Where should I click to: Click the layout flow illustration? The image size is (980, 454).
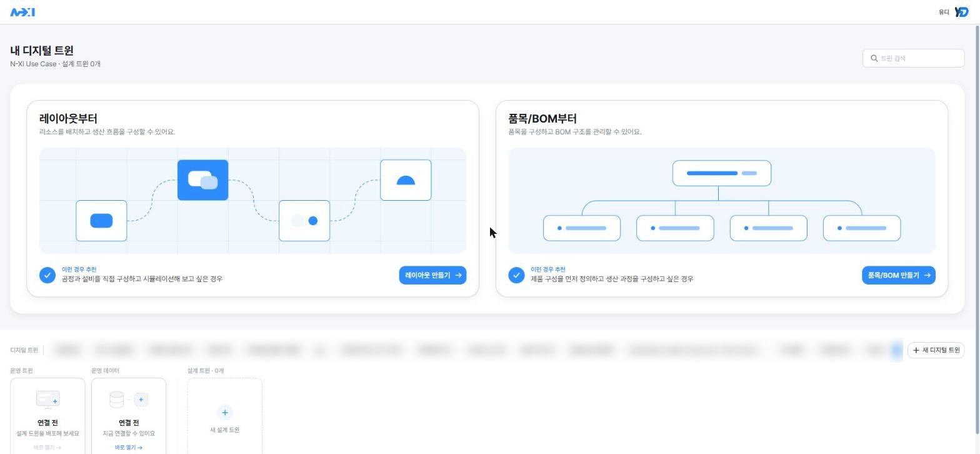coord(252,201)
